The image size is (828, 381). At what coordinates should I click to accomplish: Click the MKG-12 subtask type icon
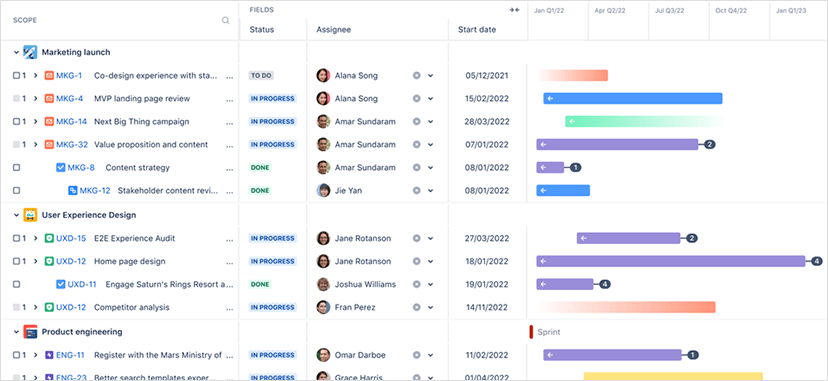73,190
